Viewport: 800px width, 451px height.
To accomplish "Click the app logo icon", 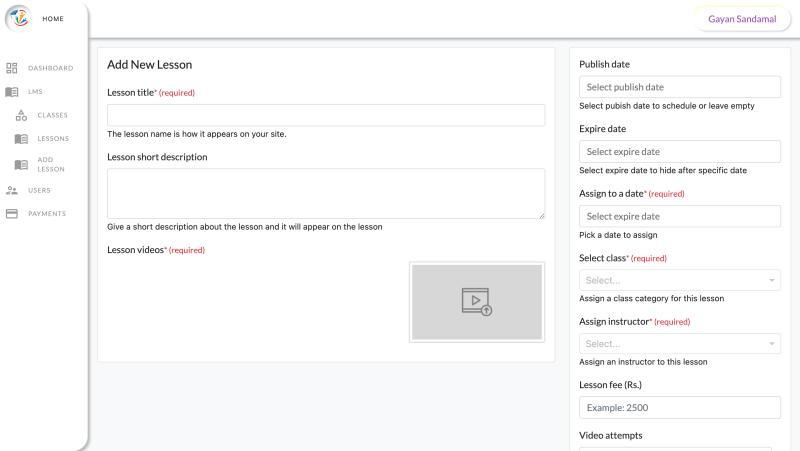I will (20, 19).
